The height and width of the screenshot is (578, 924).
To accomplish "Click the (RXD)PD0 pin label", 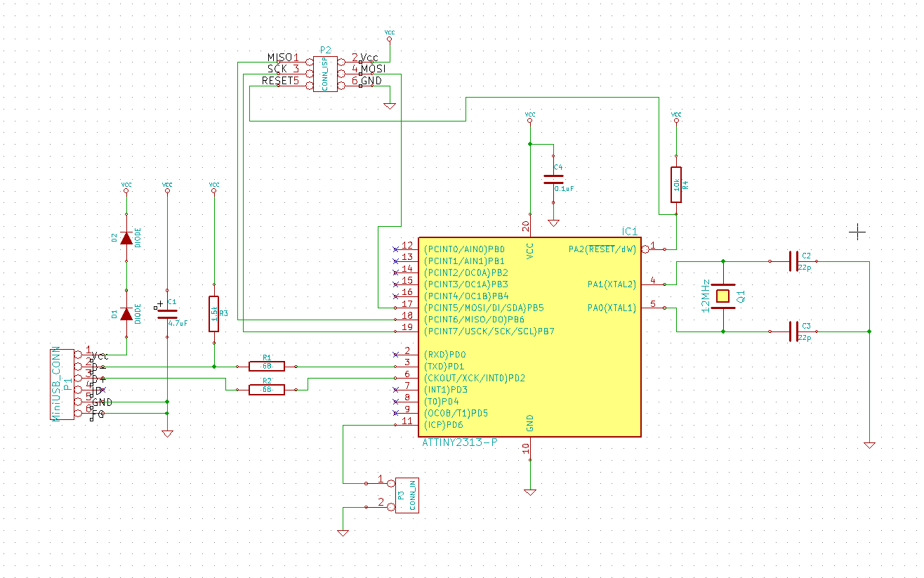I will pos(444,355).
